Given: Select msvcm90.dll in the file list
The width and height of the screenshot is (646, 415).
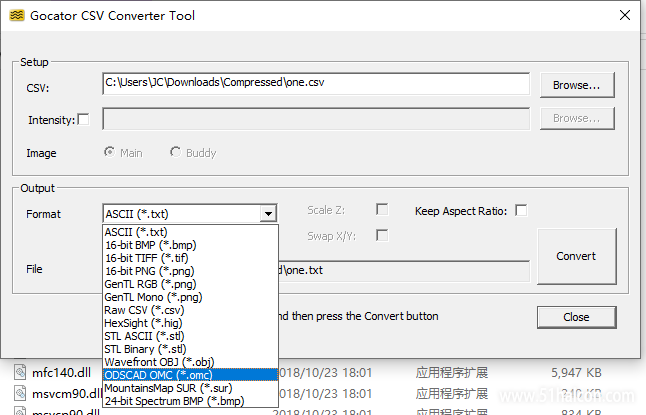Looking at the screenshot, I should (67, 394).
